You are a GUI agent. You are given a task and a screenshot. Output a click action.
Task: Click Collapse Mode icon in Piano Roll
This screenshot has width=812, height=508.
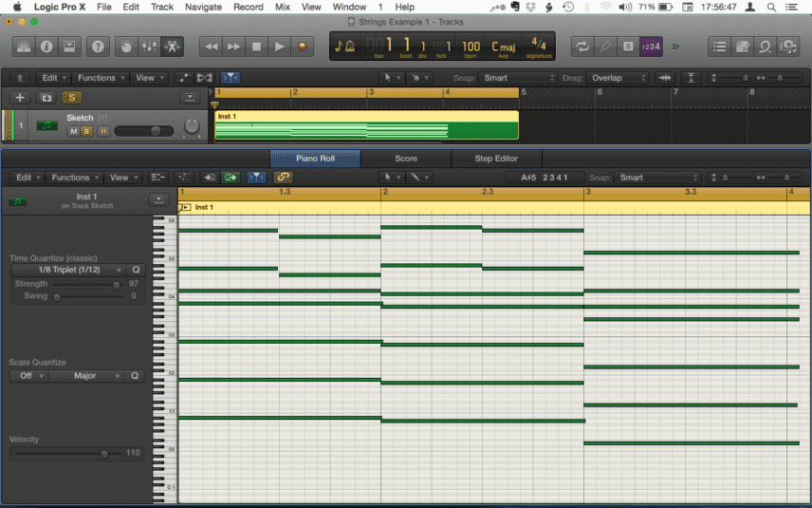157,178
